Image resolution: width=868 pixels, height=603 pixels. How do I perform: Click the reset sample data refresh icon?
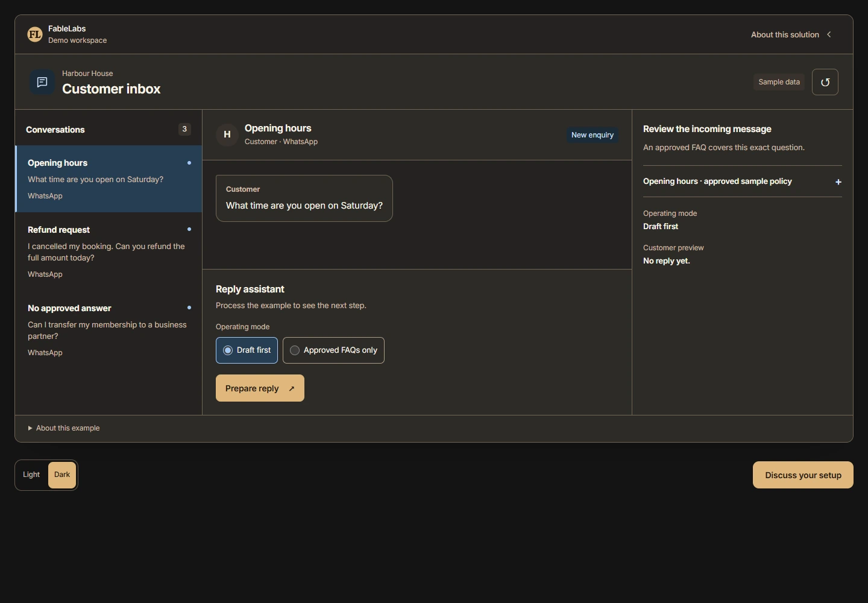(x=825, y=82)
